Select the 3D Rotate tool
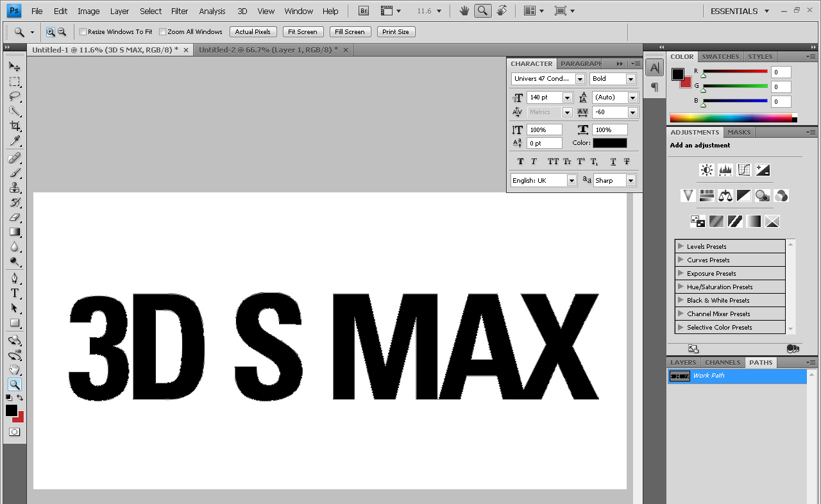 14,340
